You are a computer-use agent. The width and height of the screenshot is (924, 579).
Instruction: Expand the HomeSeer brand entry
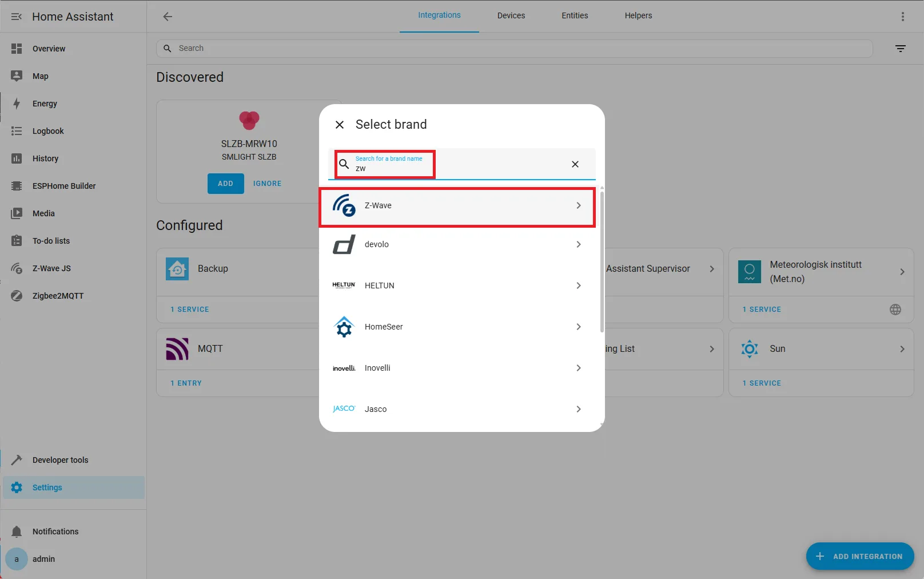click(578, 327)
